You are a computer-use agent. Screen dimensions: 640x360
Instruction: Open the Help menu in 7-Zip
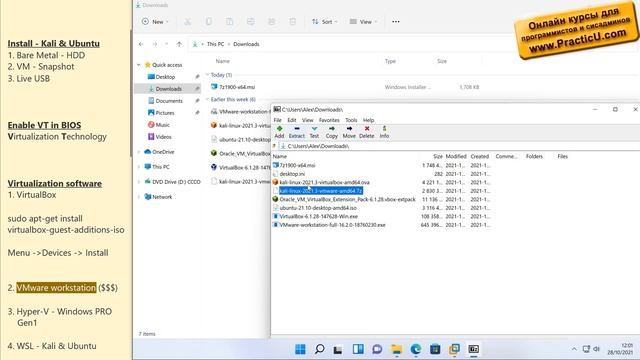click(x=369, y=120)
